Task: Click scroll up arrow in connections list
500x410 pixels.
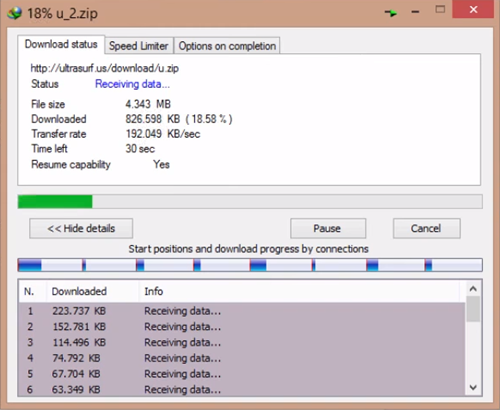Action: (473, 288)
